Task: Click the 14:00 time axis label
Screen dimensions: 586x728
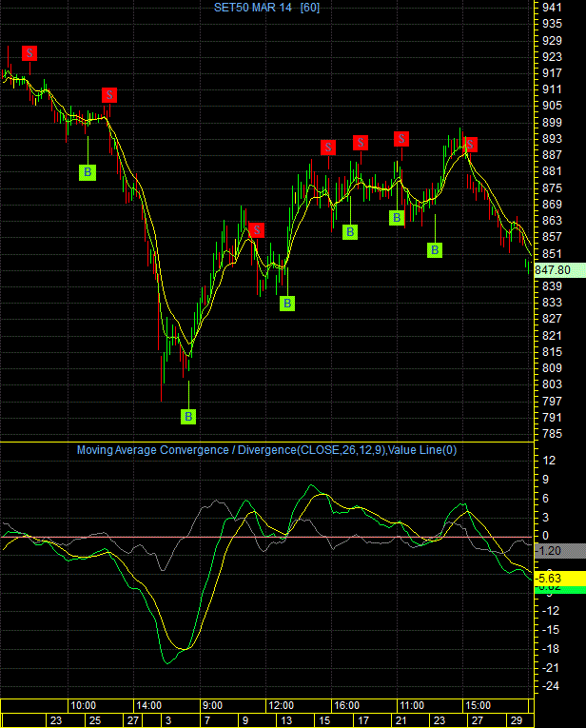Action: tap(148, 706)
